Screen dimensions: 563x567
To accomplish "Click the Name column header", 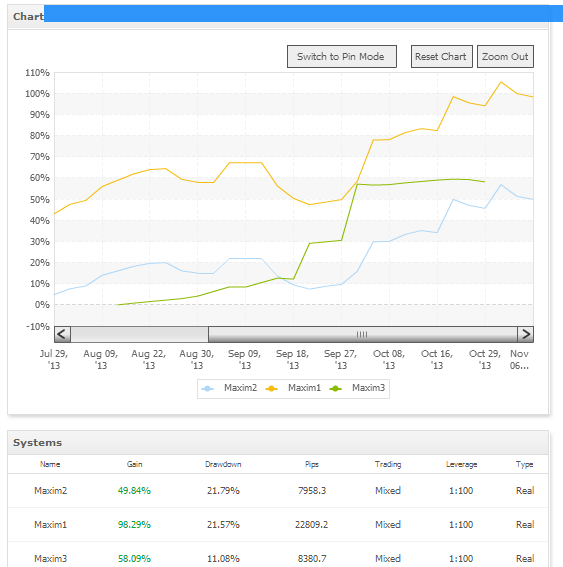I will coord(50,464).
